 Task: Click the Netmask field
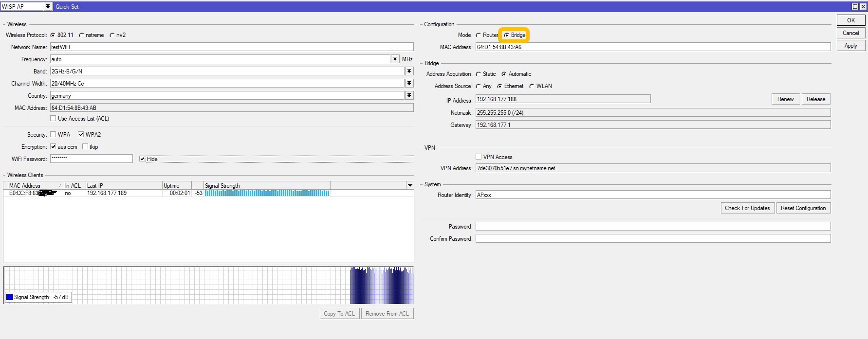click(x=653, y=112)
